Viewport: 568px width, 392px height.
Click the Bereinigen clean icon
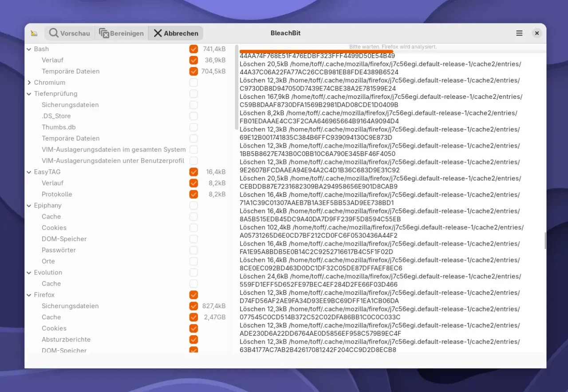click(x=104, y=33)
